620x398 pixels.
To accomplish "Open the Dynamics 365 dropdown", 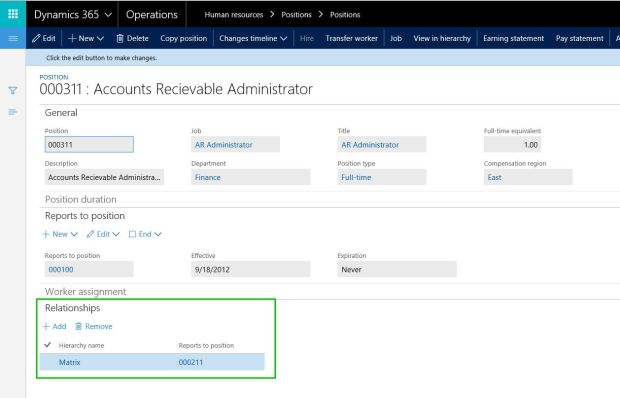I will [x=73, y=15].
